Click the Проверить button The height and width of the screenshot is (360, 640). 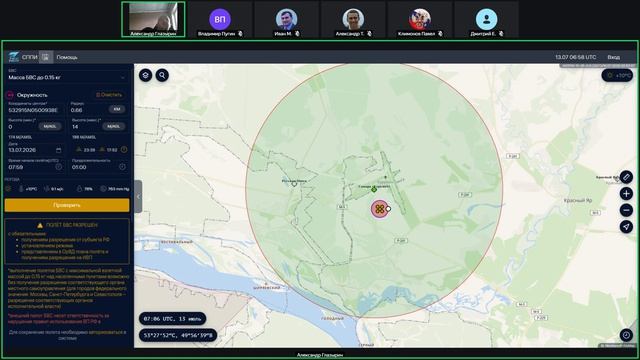tap(67, 205)
